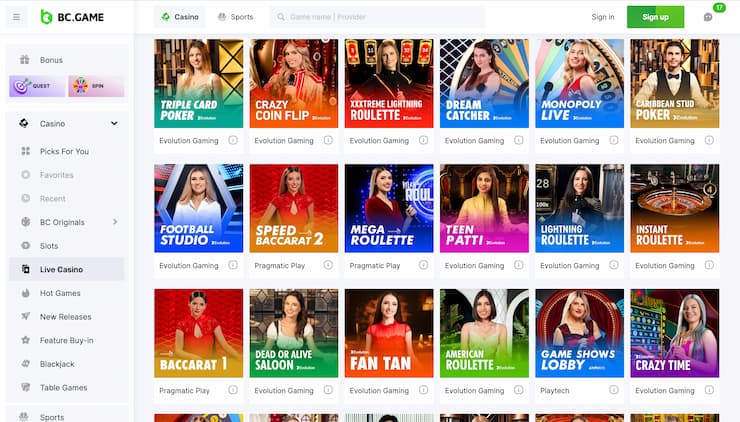Click the Favorites sidebar icon
The image size is (740, 422).
[x=25, y=175]
